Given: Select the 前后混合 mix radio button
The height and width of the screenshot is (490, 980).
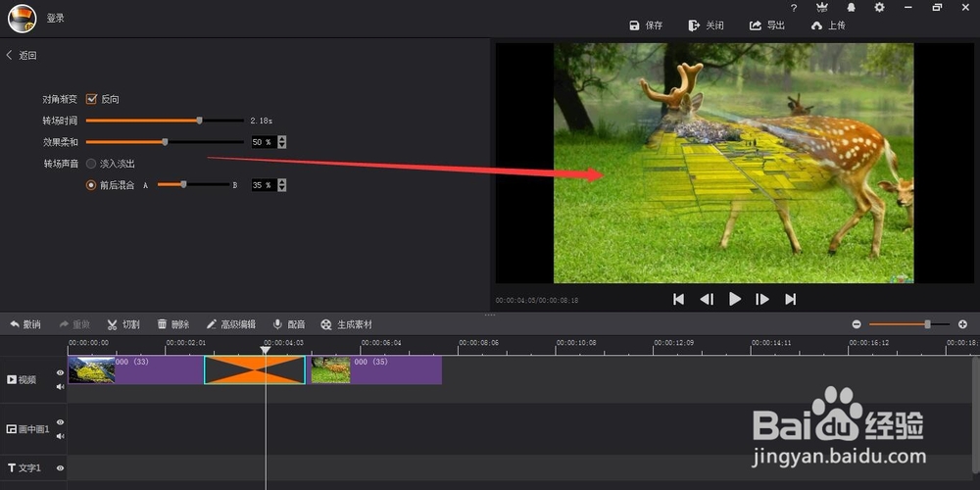Looking at the screenshot, I should click(91, 185).
